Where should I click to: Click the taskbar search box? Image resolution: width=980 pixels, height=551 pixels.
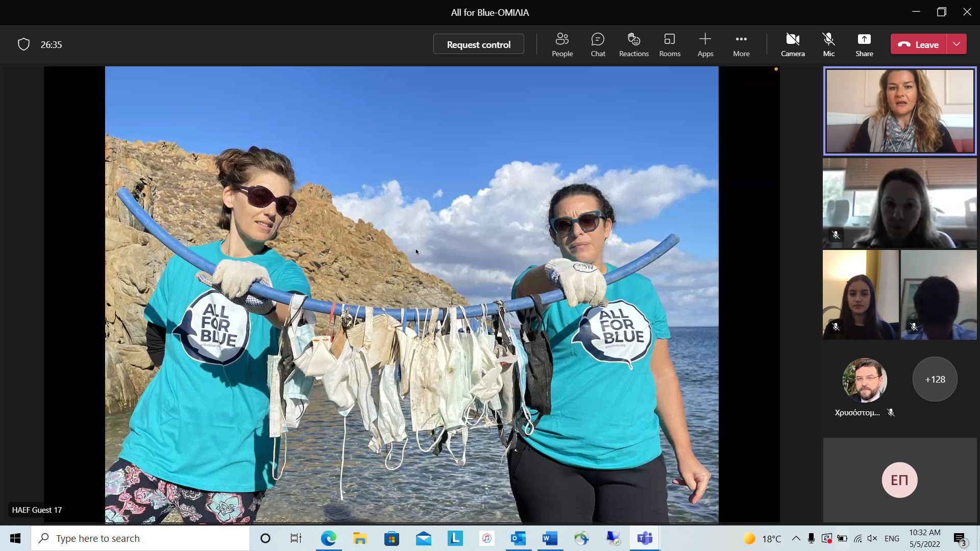[x=140, y=538]
